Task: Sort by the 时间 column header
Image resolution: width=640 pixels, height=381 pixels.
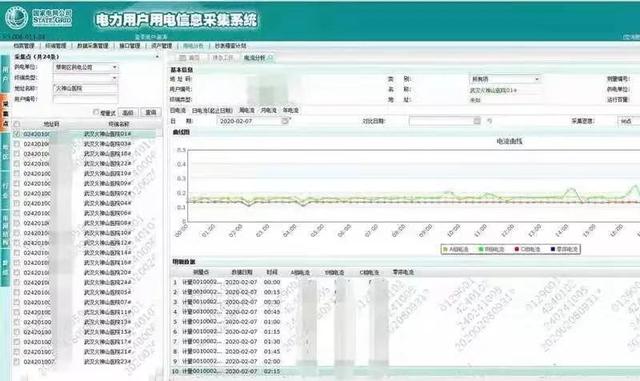Action: pos(272,272)
